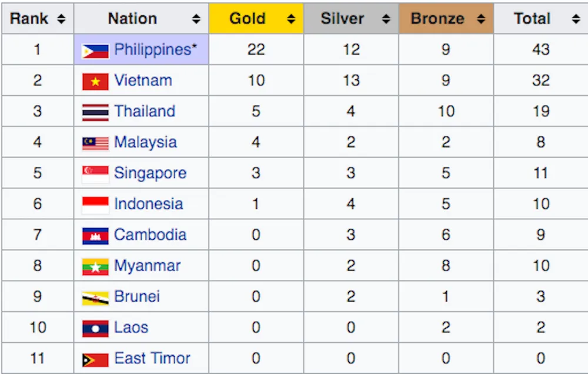Viewport: 588px width, 374px height.
Task: Click the Myanmar flag icon
Action: pos(95,267)
